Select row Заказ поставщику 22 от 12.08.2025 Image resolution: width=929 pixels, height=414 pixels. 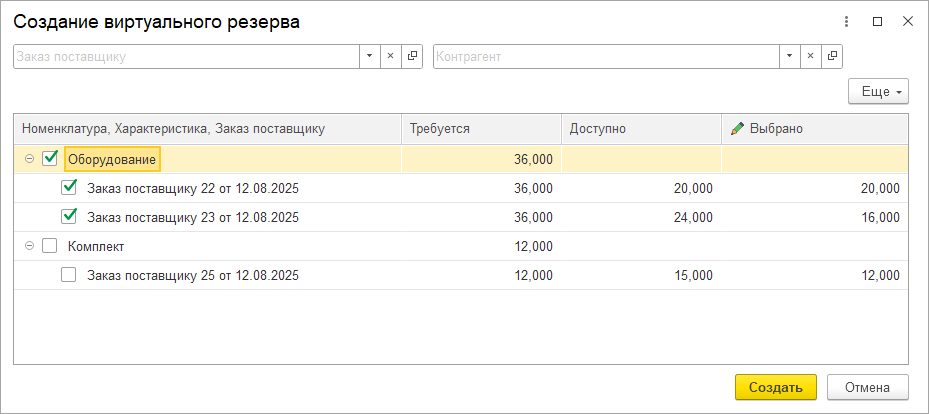pyautogui.click(x=193, y=188)
